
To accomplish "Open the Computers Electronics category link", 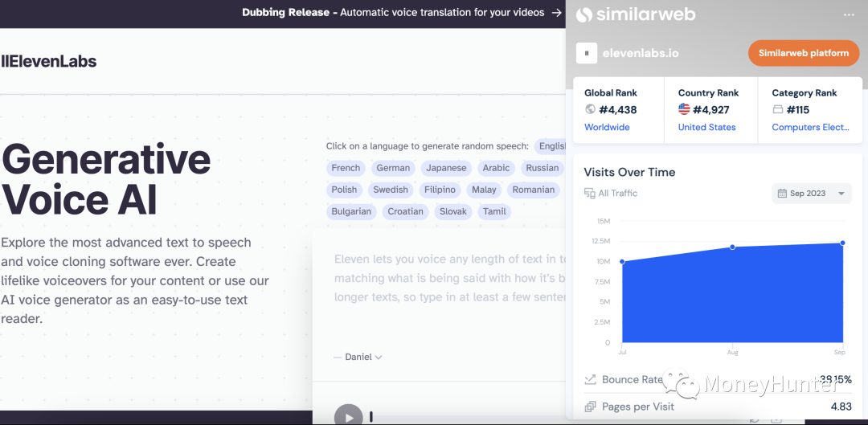I will pos(810,127).
